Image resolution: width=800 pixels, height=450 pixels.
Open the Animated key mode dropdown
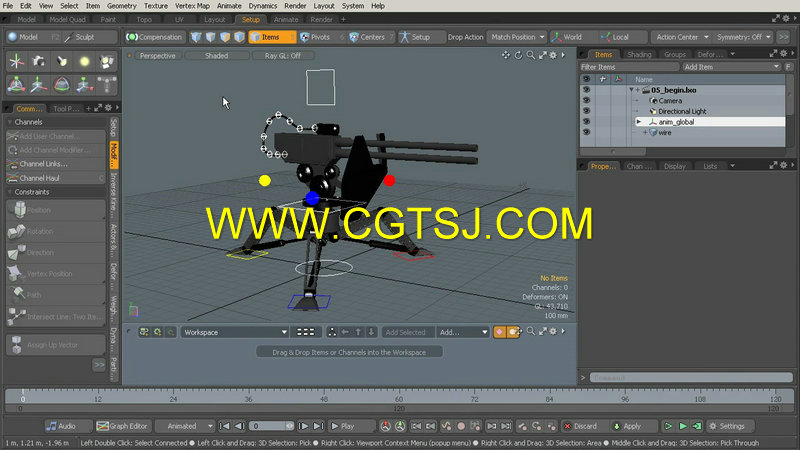[x=184, y=426]
